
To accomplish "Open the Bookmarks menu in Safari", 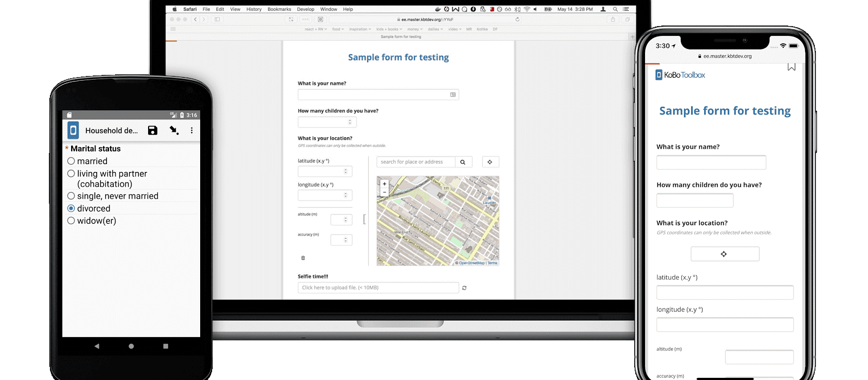I will (279, 9).
